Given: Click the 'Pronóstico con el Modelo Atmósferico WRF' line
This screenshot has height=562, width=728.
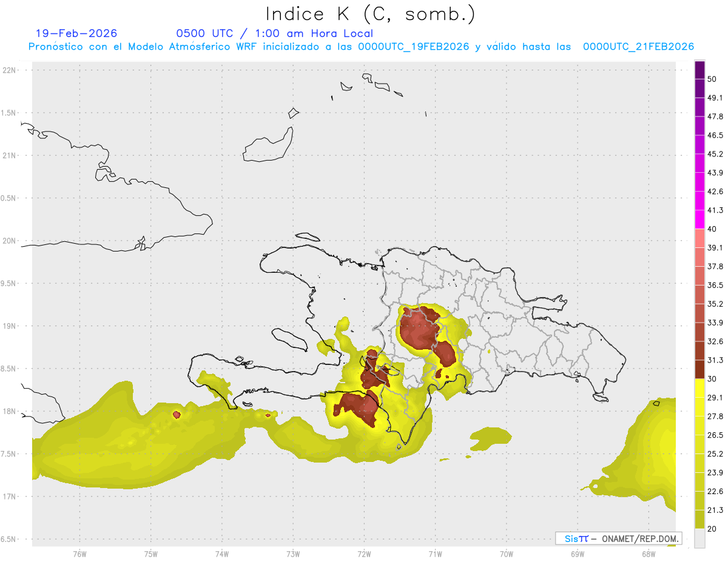Looking at the screenshot, I should [x=361, y=47].
